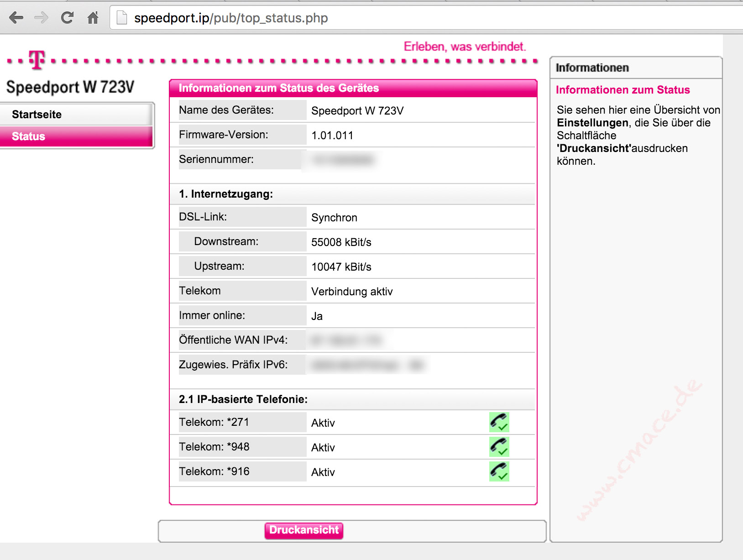The width and height of the screenshot is (743, 560).
Task: Click the Informationen zum Status heading
Action: (x=623, y=90)
